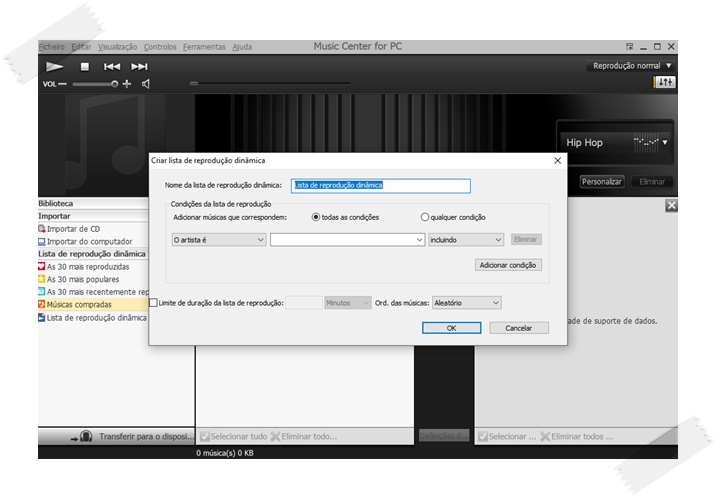
Task: Expand the Hip Hop equalizer preset dropdown
Action: click(x=664, y=143)
